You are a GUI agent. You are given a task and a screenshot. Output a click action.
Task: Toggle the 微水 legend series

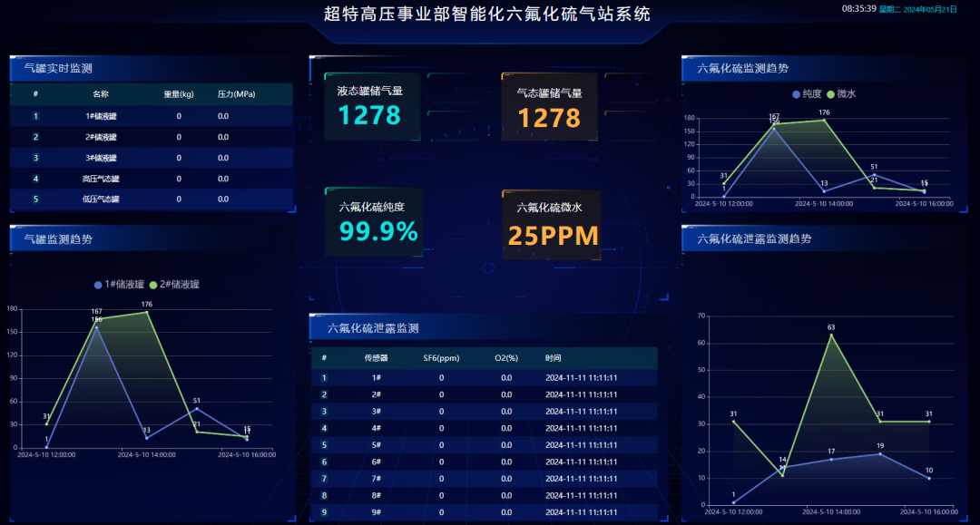tap(841, 93)
